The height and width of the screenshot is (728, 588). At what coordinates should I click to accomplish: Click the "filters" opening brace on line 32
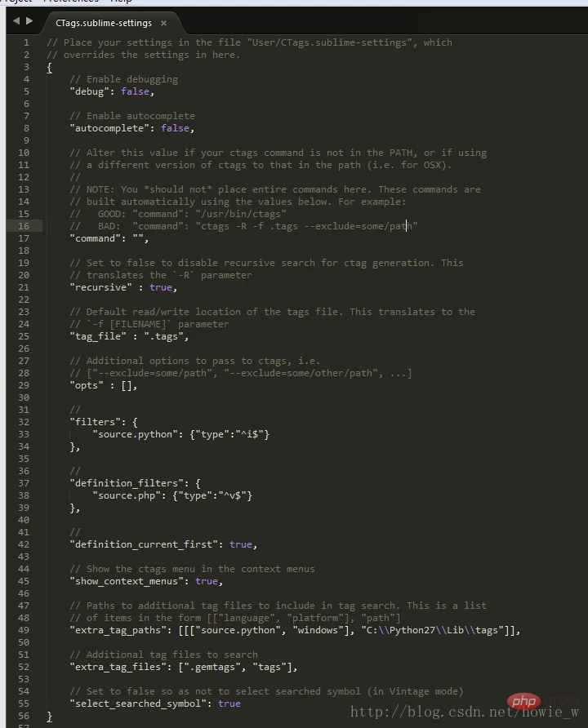135,422
